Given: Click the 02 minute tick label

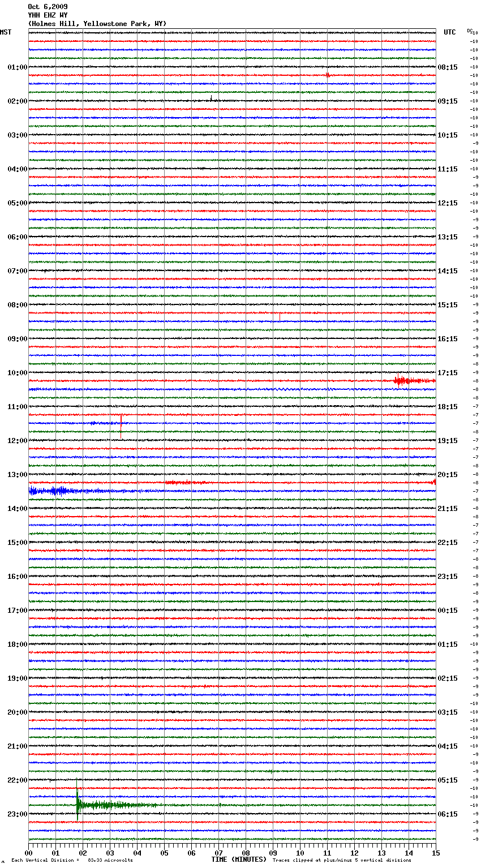Looking at the screenshot, I should [83, 853].
